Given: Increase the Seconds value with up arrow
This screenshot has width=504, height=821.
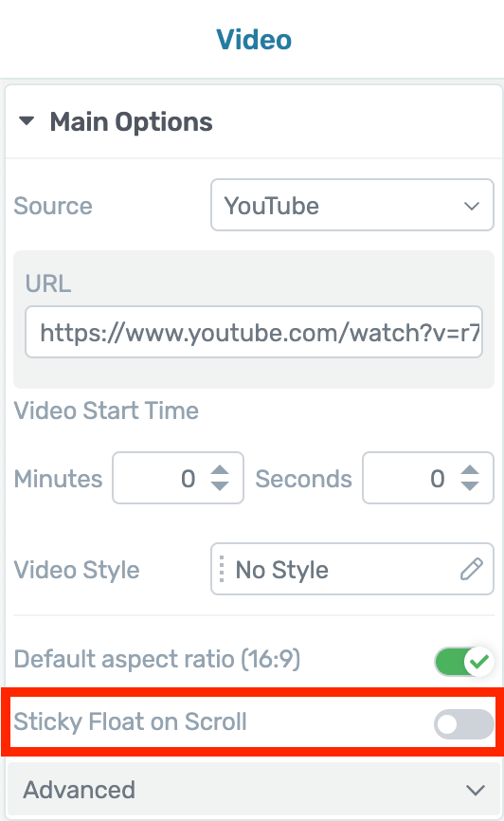Looking at the screenshot, I should [x=470, y=470].
